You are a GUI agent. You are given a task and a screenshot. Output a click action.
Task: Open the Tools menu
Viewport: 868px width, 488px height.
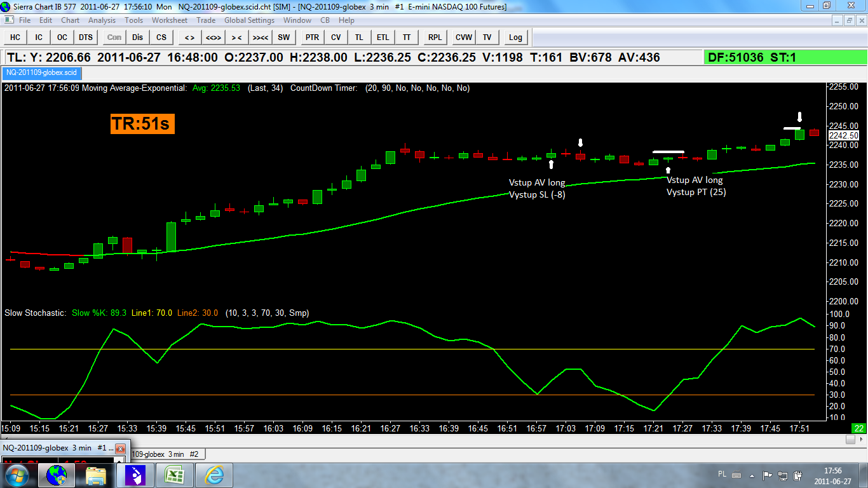(x=134, y=20)
